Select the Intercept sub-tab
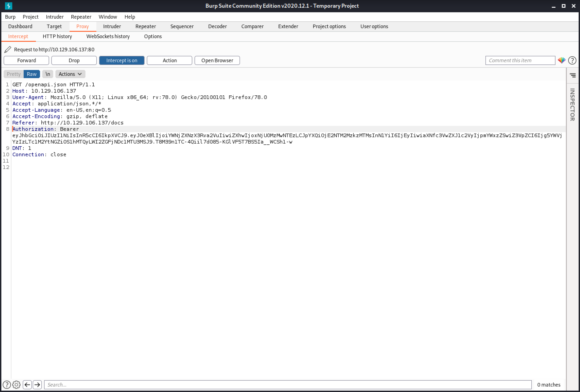This screenshot has height=392, width=580. pos(18,36)
